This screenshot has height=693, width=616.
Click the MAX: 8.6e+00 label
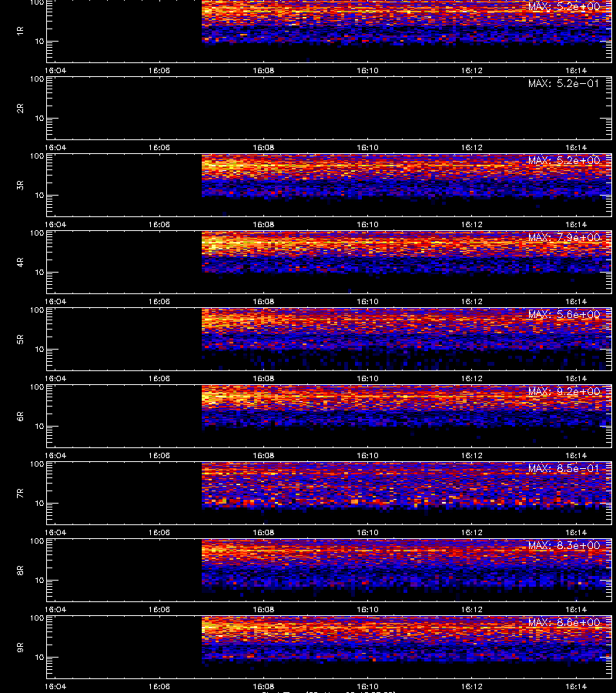[x=564, y=622]
